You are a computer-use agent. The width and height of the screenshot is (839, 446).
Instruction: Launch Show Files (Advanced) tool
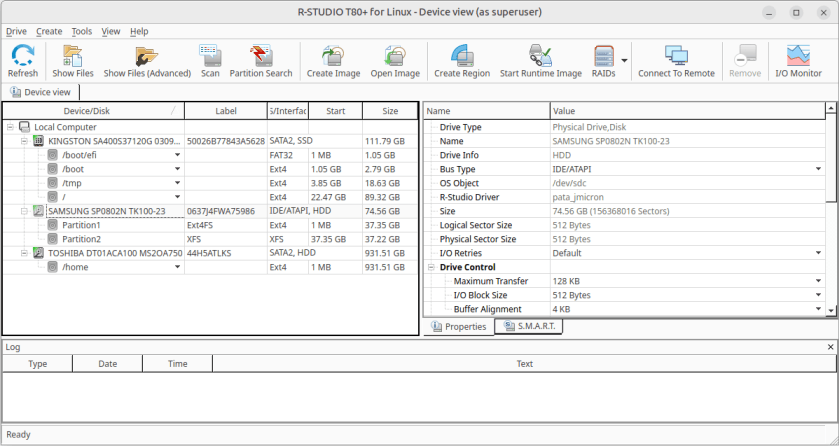click(147, 56)
